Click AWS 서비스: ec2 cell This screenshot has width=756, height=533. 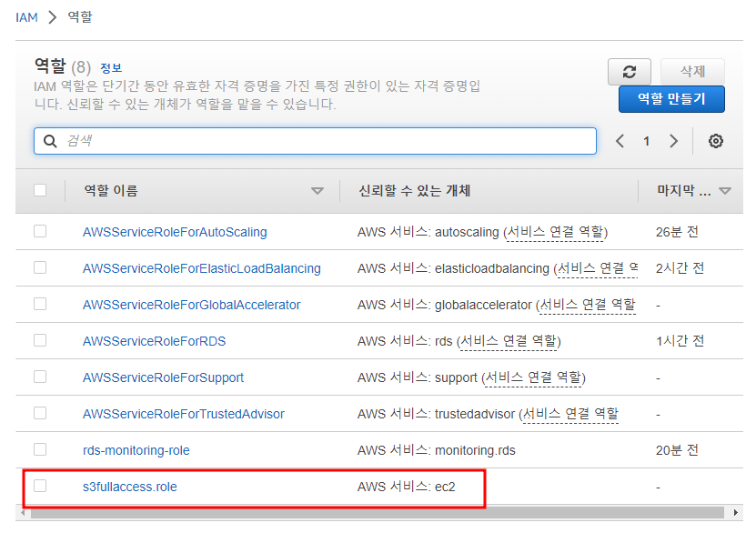(x=406, y=487)
